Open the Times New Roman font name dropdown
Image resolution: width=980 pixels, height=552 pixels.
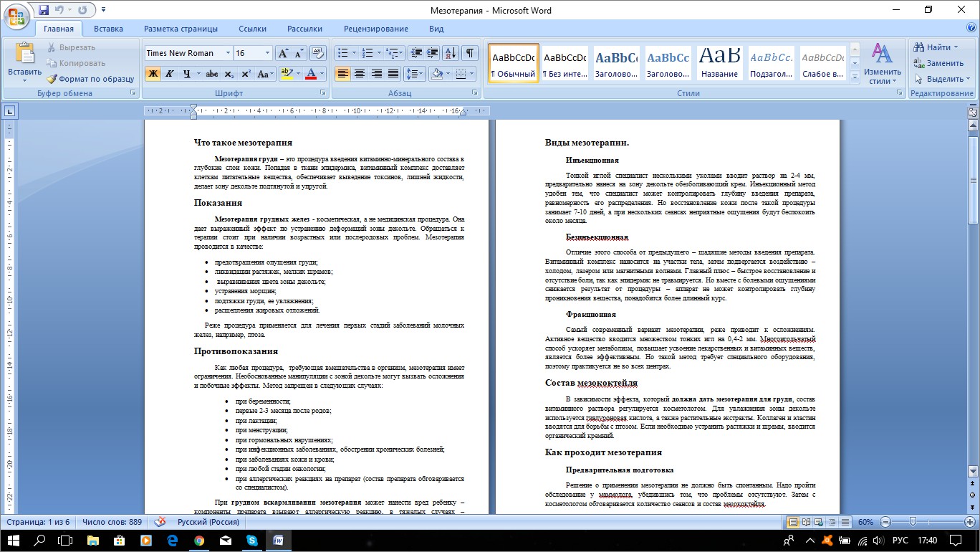coord(229,53)
